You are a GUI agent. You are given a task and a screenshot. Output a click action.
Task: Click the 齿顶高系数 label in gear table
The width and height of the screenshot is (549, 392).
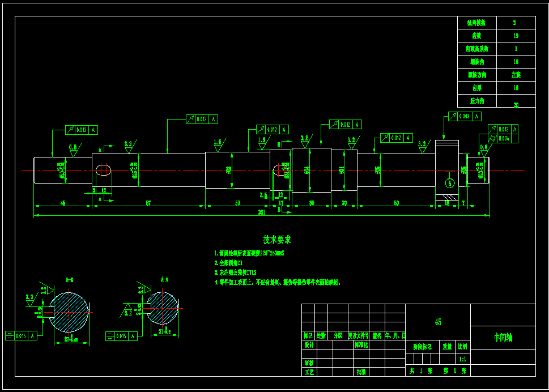point(477,49)
